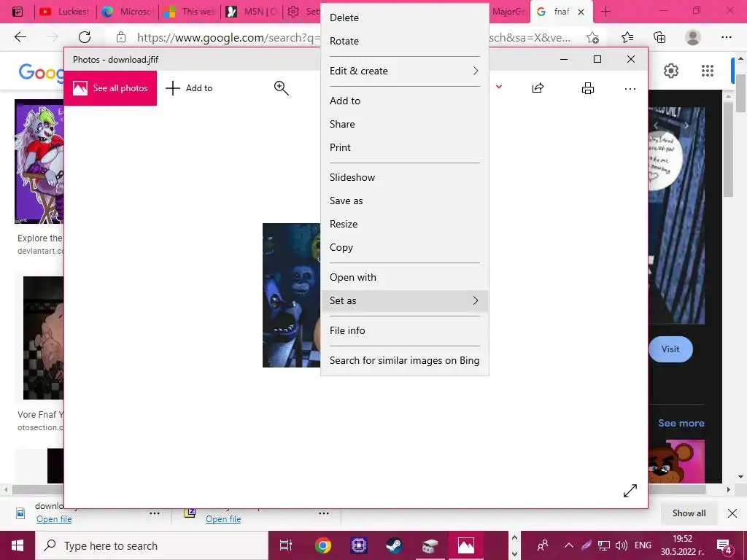Close the downloads bar
Viewport: 747px width, 560px height.
[732, 513]
